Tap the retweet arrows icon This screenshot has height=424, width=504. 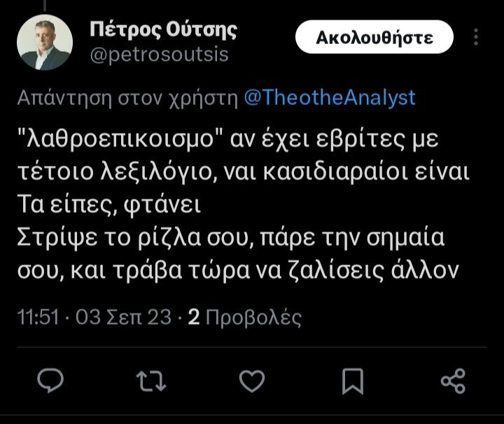(x=150, y=381)
